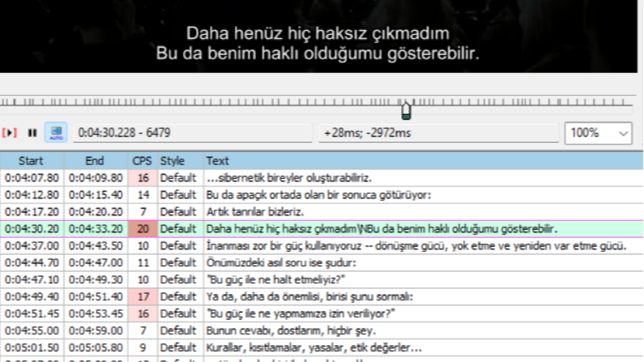Select the line 'Artık tanrılar bizleriz.'
This screenshot has height=362, width=644.
pos(322,212)
